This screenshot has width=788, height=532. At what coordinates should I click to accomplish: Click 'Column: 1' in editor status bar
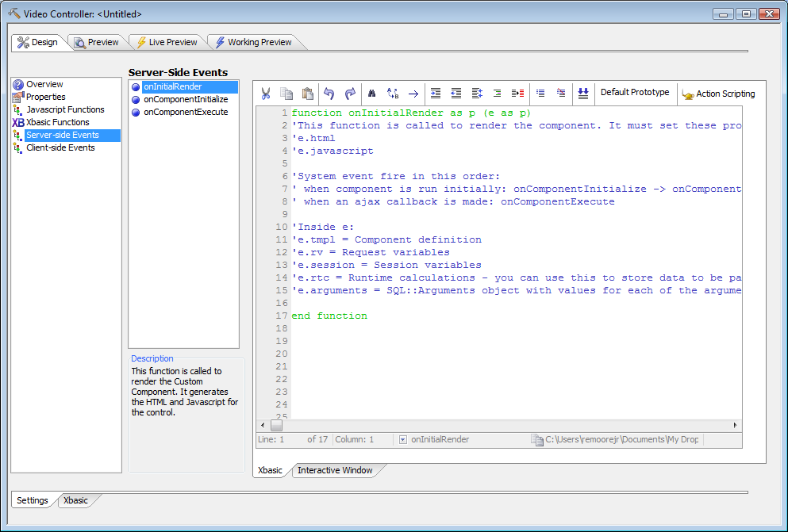(x=354, y=440)
